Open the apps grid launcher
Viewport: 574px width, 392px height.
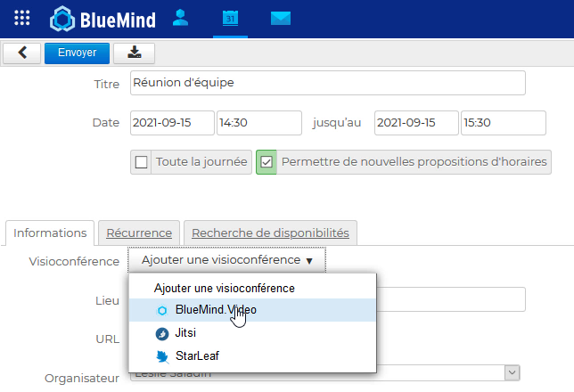click(x=23, y=18)
